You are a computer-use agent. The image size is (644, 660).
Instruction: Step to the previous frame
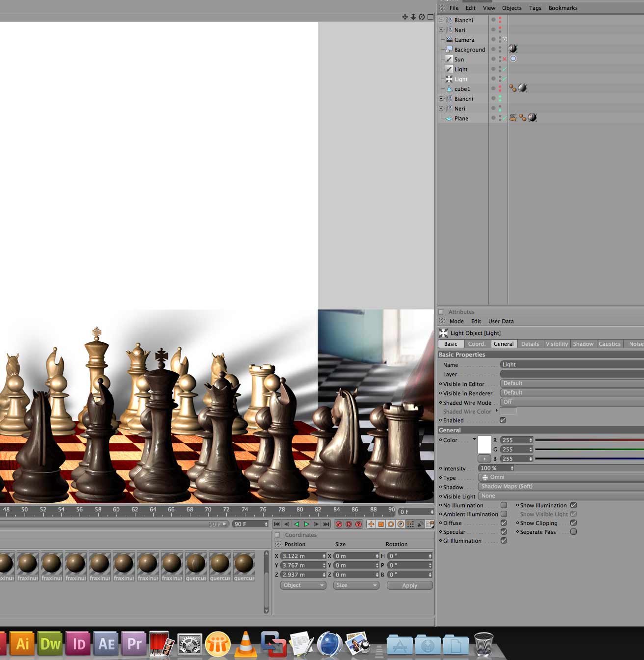287,524
